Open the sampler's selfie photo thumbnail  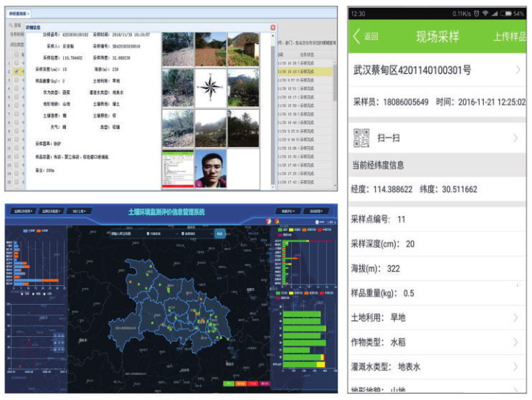pyautogui.click(x=210, y=169)
